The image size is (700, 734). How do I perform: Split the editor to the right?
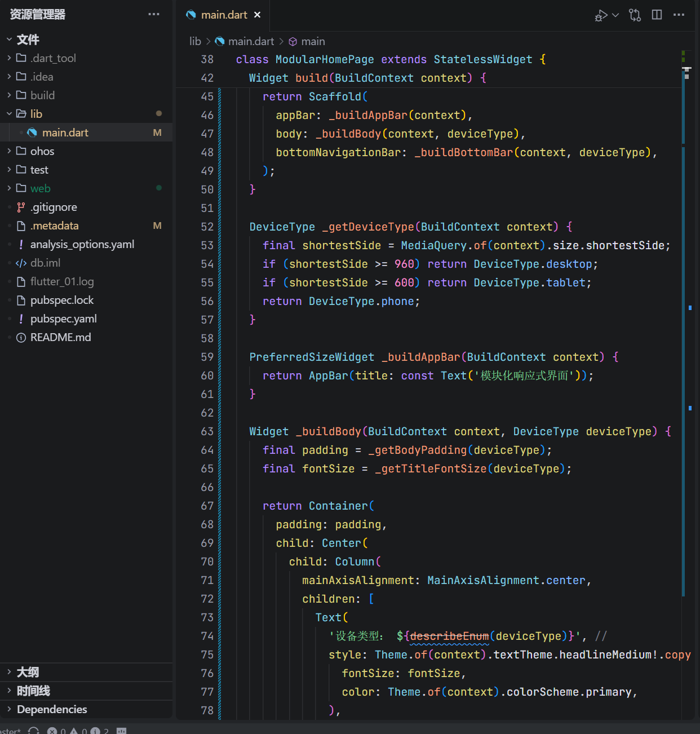tap(657, 15)
